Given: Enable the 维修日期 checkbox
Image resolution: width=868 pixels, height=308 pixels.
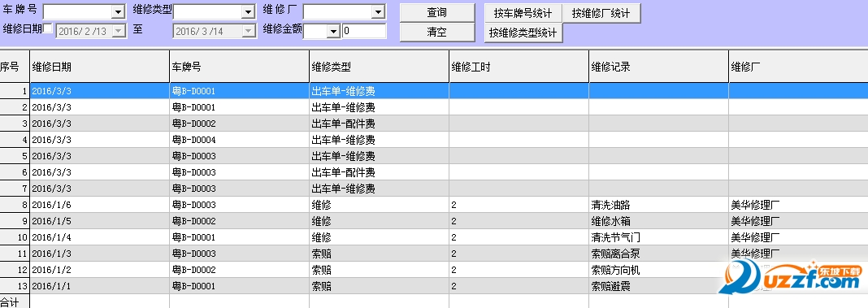Looking at the screenshot, I should 48,28.
